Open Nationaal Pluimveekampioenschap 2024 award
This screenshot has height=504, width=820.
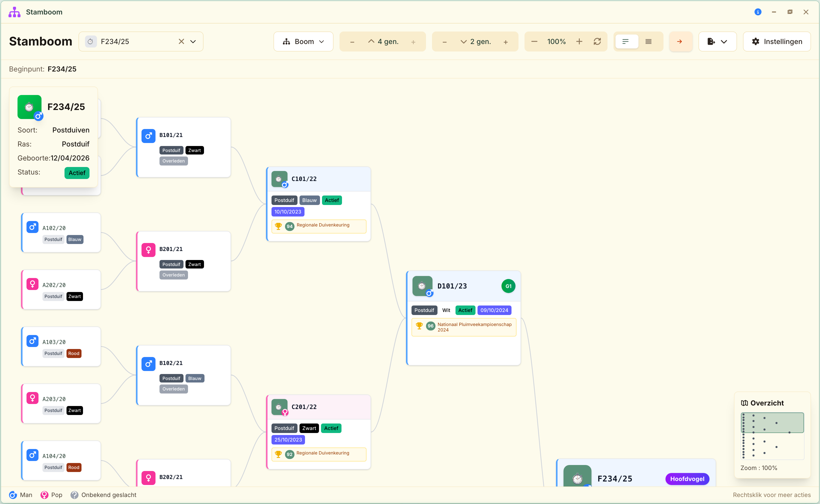464,327
